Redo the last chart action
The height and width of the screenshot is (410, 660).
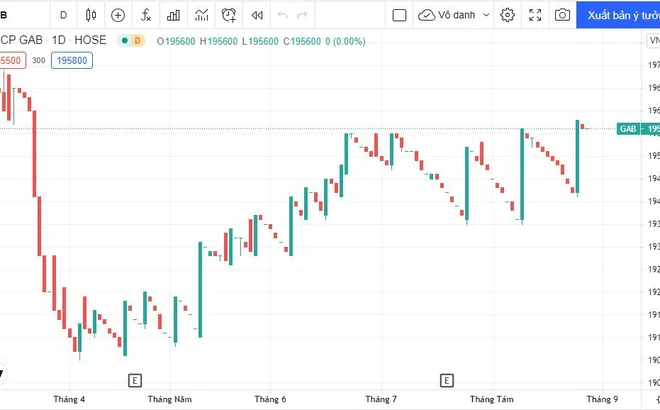click(x=302, y=15)
